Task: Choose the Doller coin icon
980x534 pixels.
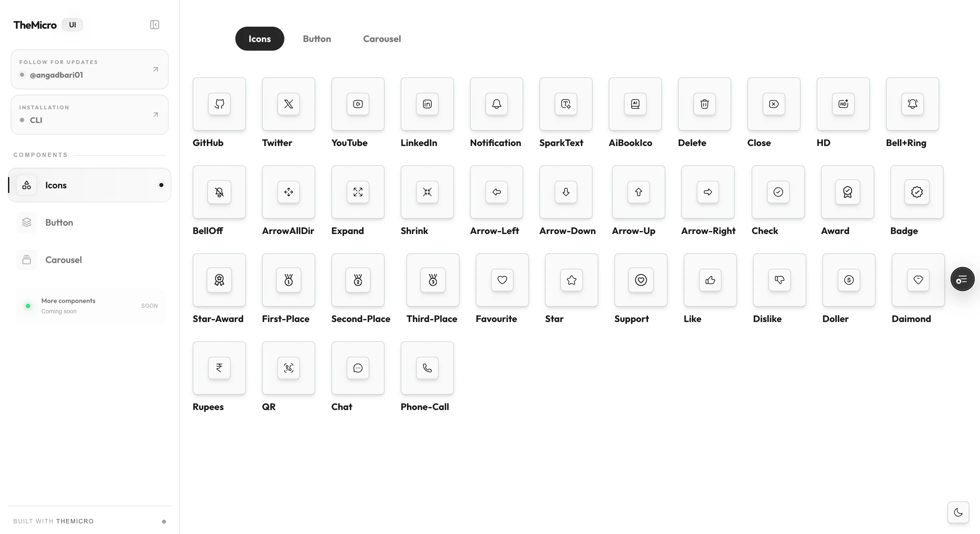Action: click(849, 280)
